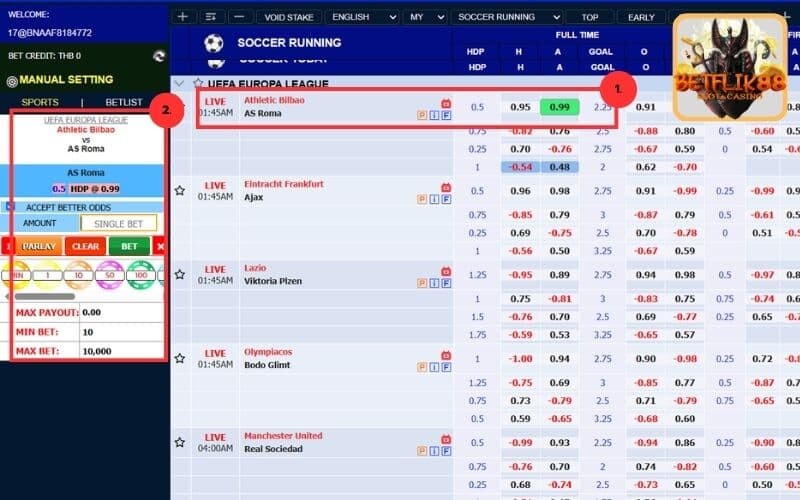Click the F icon in Athletic Bilbao row
Viewport: 800px width, 500px height.
pyautogui.click(x=446, y=115)
